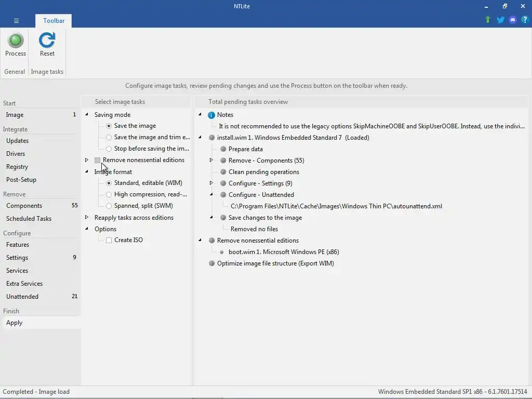Screen dimensions: 532x399
Task: Select the autounattend.xml path row
Action: [336, 206]
